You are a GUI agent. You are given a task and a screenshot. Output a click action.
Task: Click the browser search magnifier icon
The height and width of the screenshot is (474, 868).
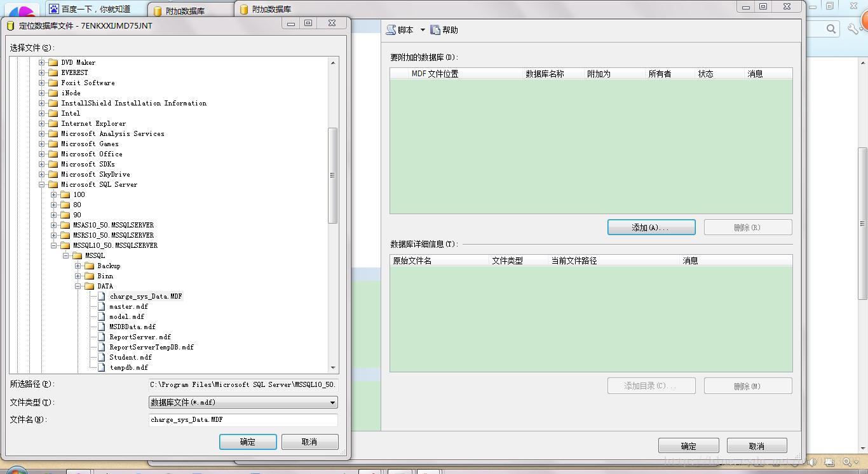(831, 29)
